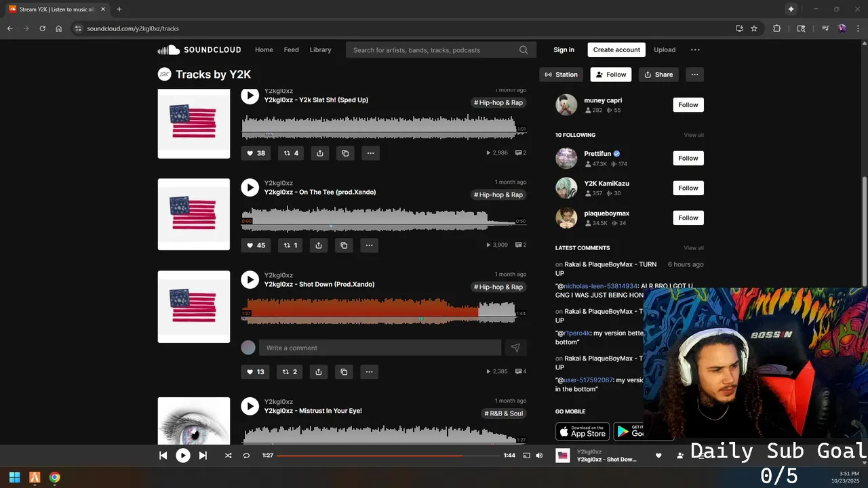This screenshot has width=868, height=488.
Task: Like Shot Down track with 13 likes
Action: click(256, 371)
